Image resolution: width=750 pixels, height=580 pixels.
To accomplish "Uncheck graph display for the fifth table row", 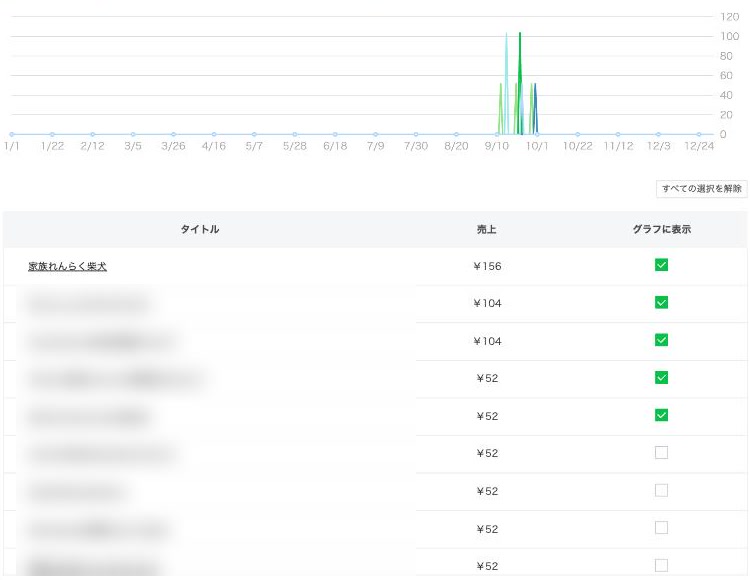I will pos(661,415).
